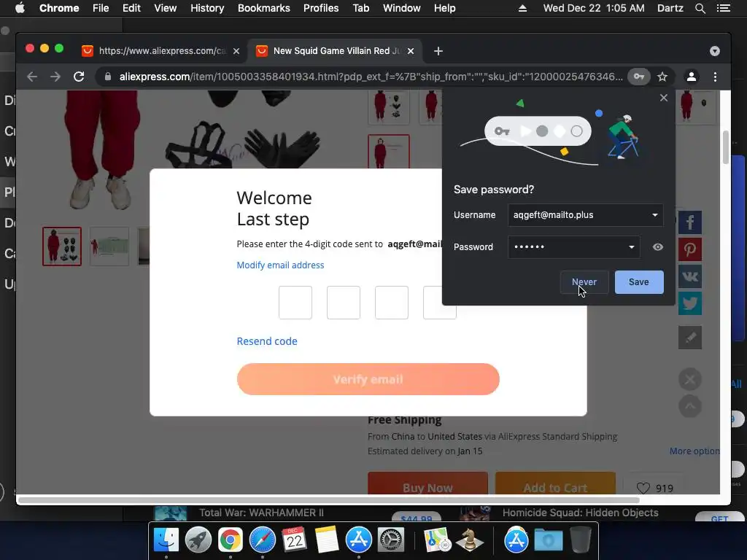The width and height of the screenshot is (747, 560).
Task: Open the tab search dropdown arrow
Action: pyautogui.click(x=715, y=51)
